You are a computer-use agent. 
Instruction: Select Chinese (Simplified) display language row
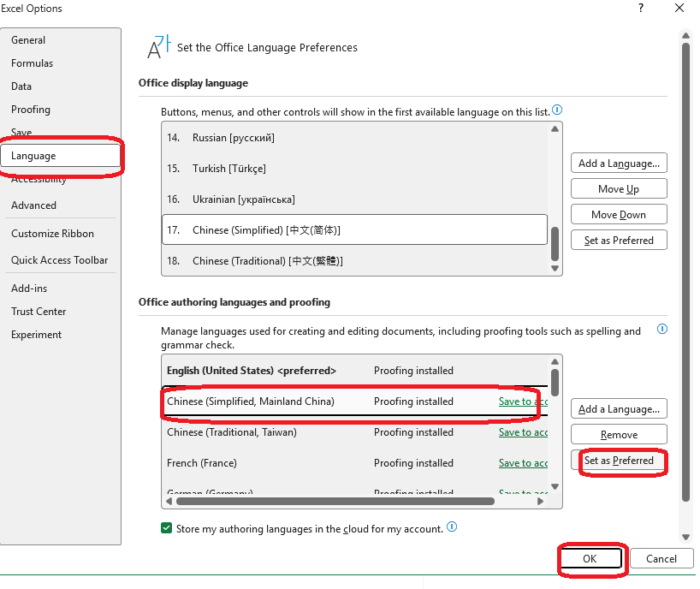pyautogui.click(x=354, y=230)
